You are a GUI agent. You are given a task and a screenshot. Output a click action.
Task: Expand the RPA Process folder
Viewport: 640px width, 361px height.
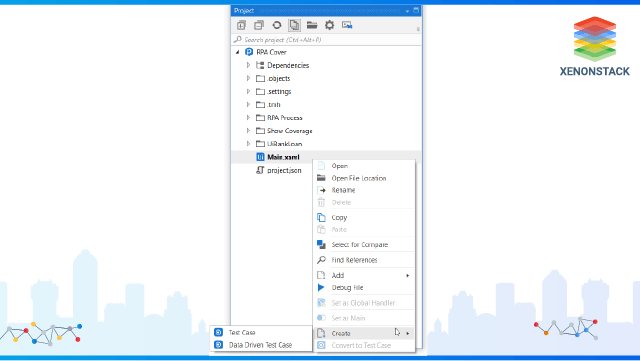(248, 118)
